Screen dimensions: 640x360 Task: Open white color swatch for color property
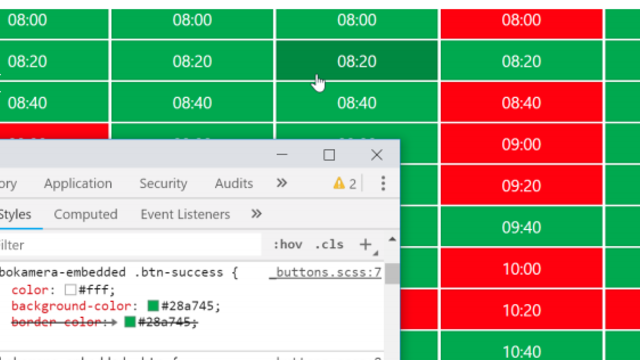coord(70,289)
